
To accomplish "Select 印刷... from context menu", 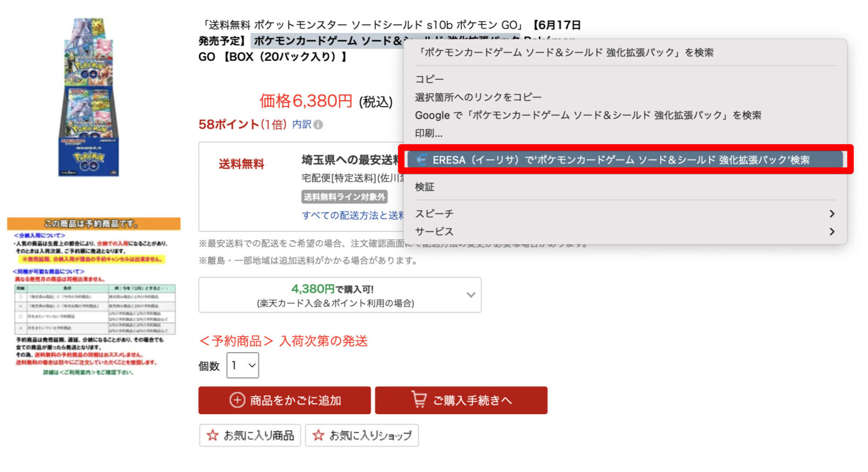I will 429,133.
